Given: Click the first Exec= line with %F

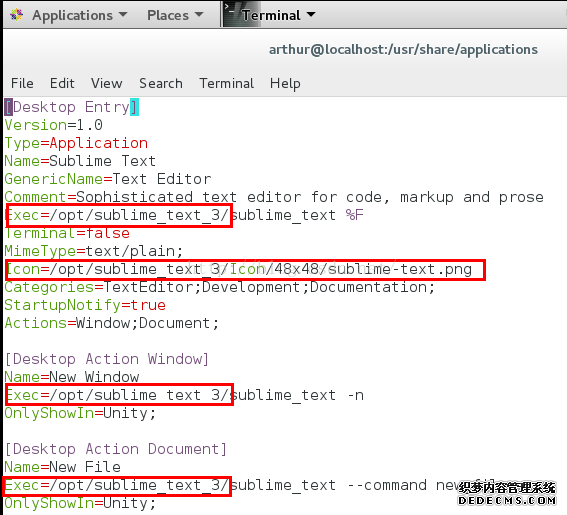Looking at the screenshot, I should pyautogui.click(x=184, y=216).
